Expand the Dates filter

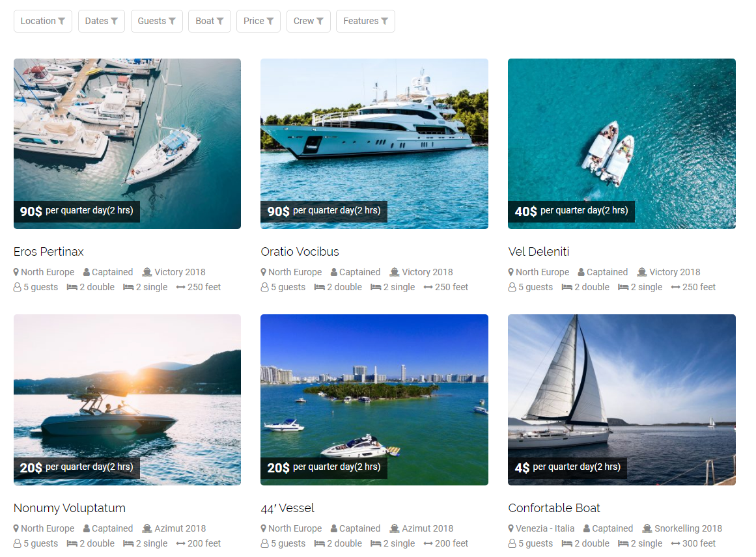pos(101,21)
